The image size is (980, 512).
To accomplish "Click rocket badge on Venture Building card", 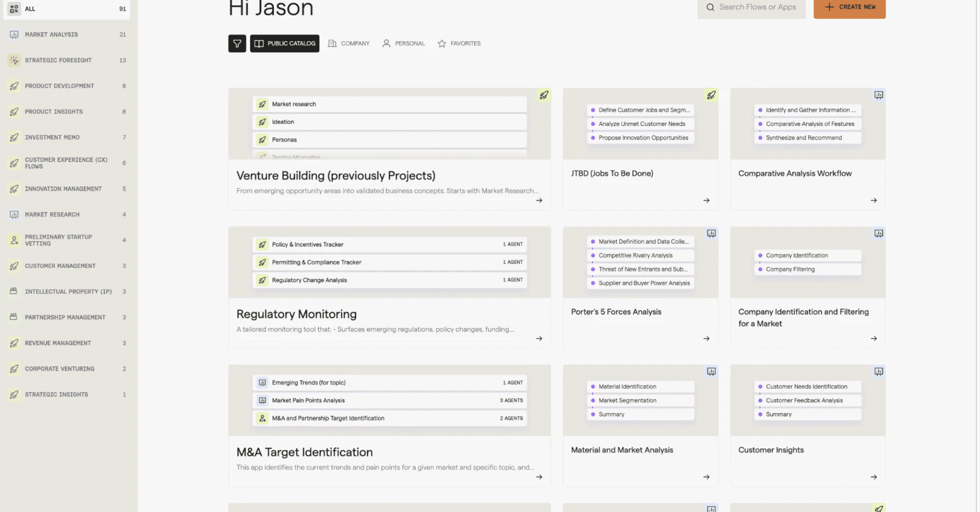I will (x=544, y=95).
